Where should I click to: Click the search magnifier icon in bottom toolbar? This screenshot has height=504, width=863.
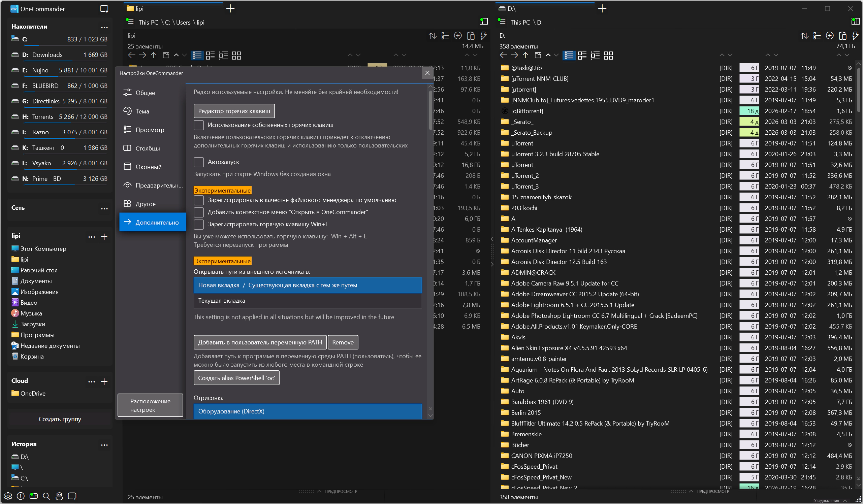coord(46,496)
